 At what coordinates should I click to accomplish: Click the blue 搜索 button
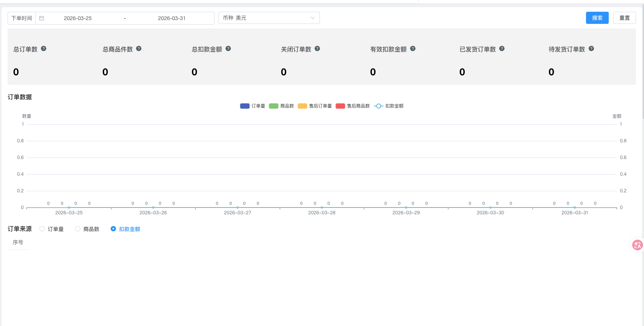pyautogui.click(x=597, y=18)
